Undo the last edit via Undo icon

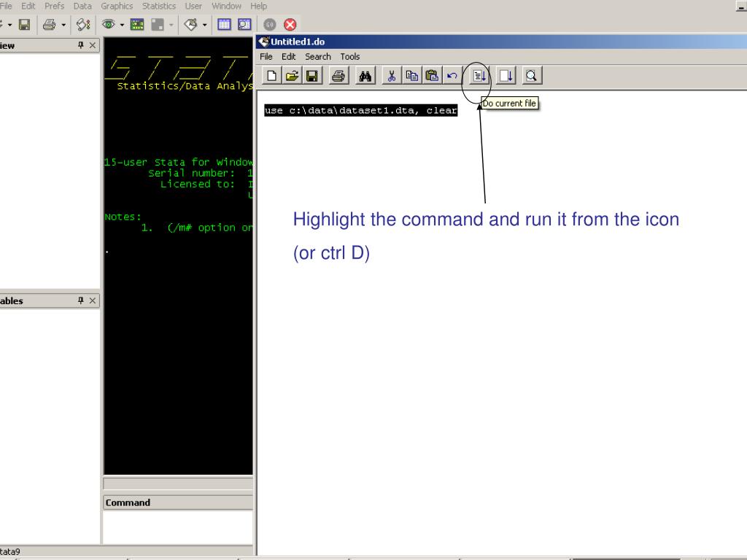(452, 76)
